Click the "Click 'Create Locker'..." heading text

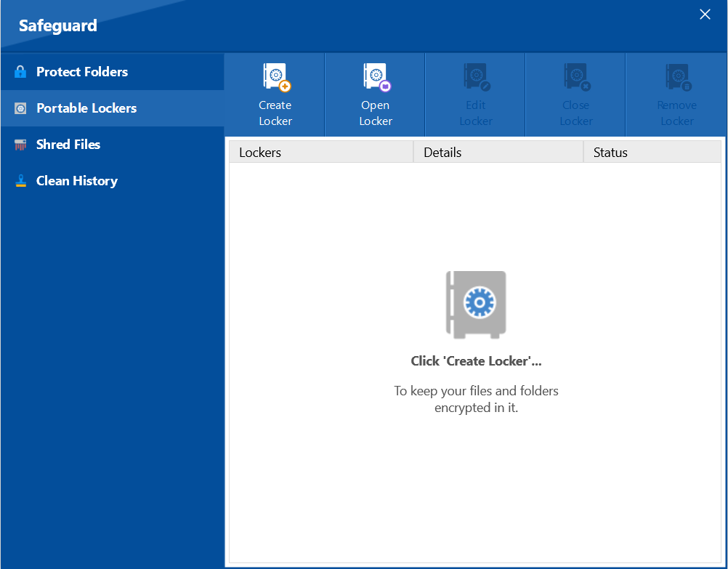[476, 361]
